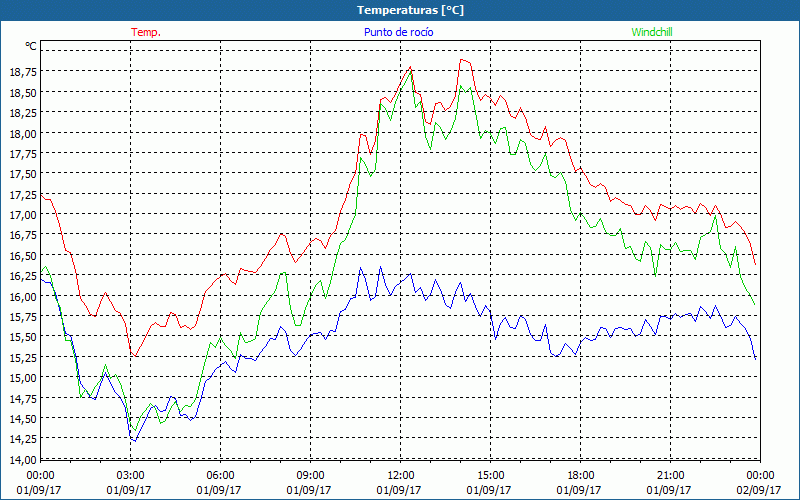Select the 15,25 y-axis value
This screenshot has height=500, width=800.
23,358
